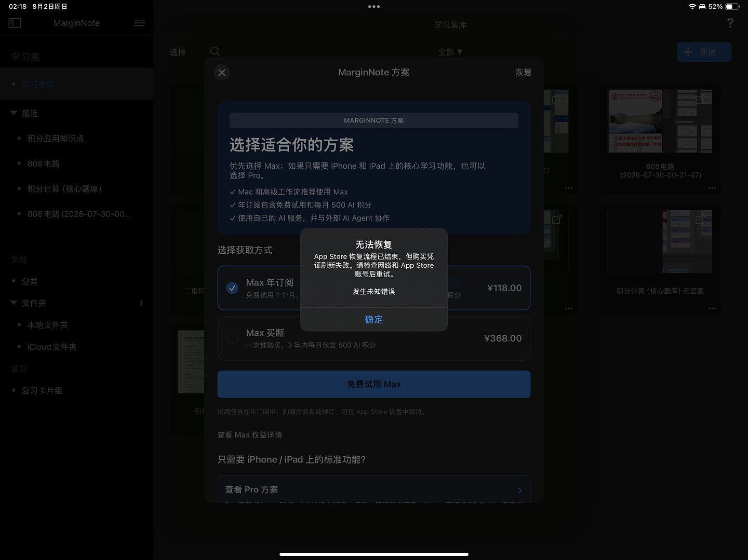Image resolution: width=748 pixels, height=560 pixels.
Task: Collapse the 文件夹 section
Action: tap(14, 303)
